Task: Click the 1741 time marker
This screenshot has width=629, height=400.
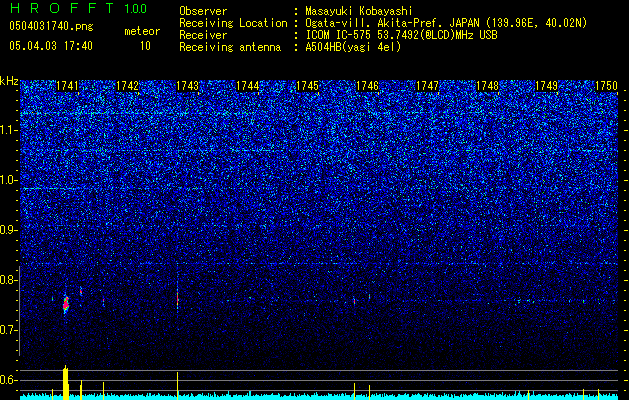Action: click(67, 86)
